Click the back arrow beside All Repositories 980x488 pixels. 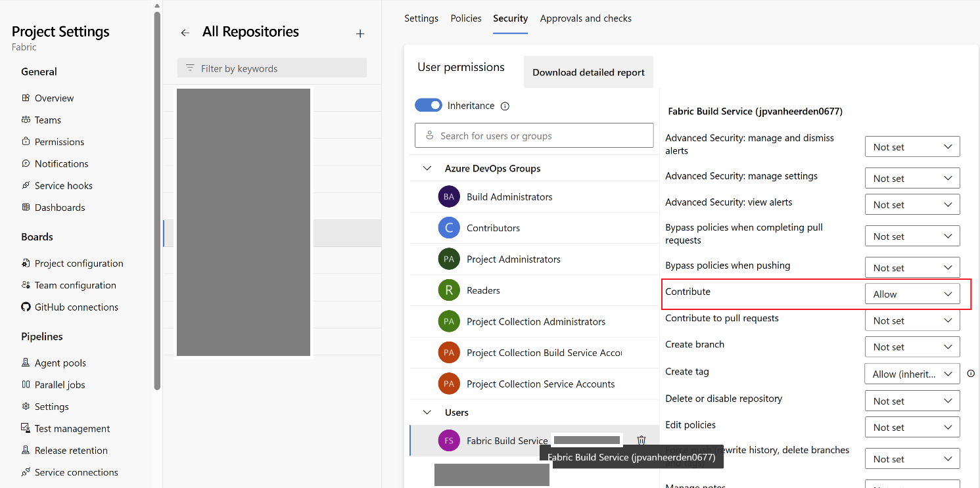185,33
